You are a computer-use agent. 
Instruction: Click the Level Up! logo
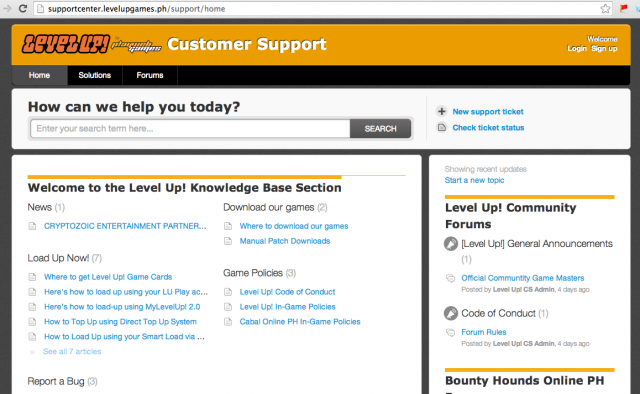click(x=65, y=44)
